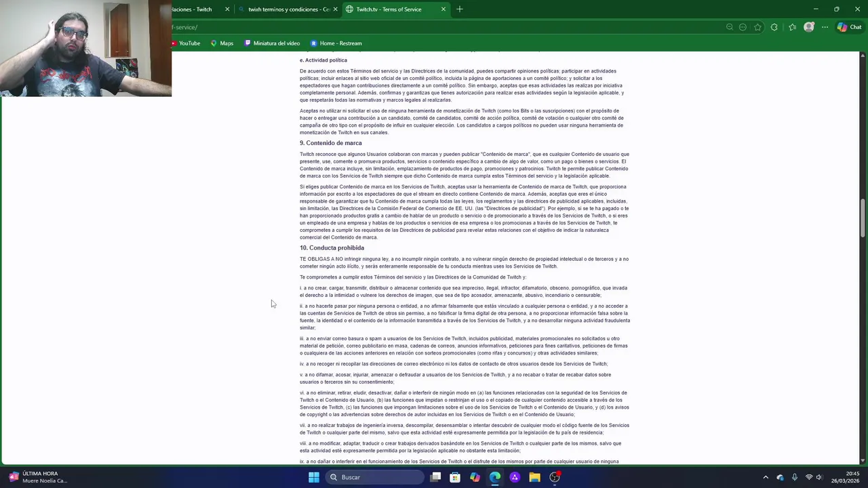Add this page to favorites star icon
Image resolution: width=868 pixels, height=488 pixels.
757,27
